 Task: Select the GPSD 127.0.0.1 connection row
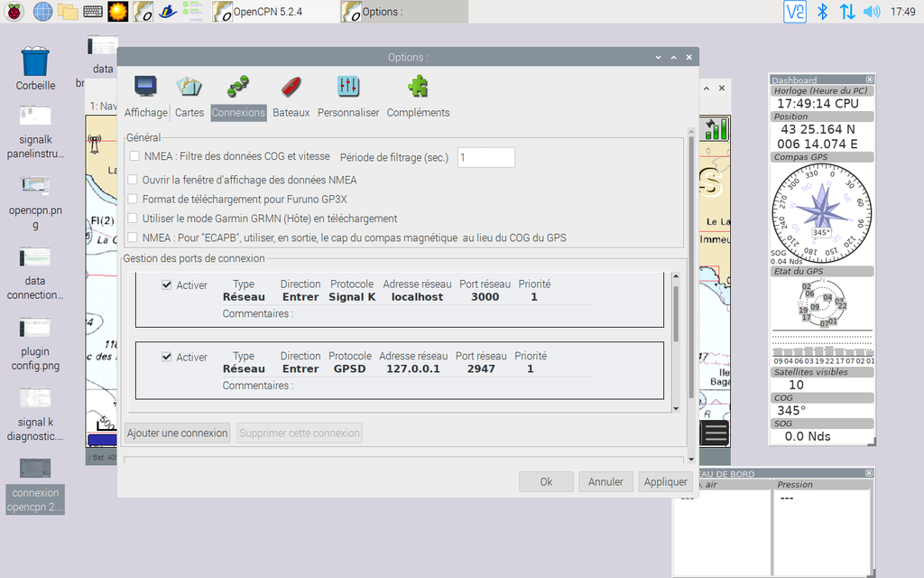pyautogui.click(x=400, y=370)
